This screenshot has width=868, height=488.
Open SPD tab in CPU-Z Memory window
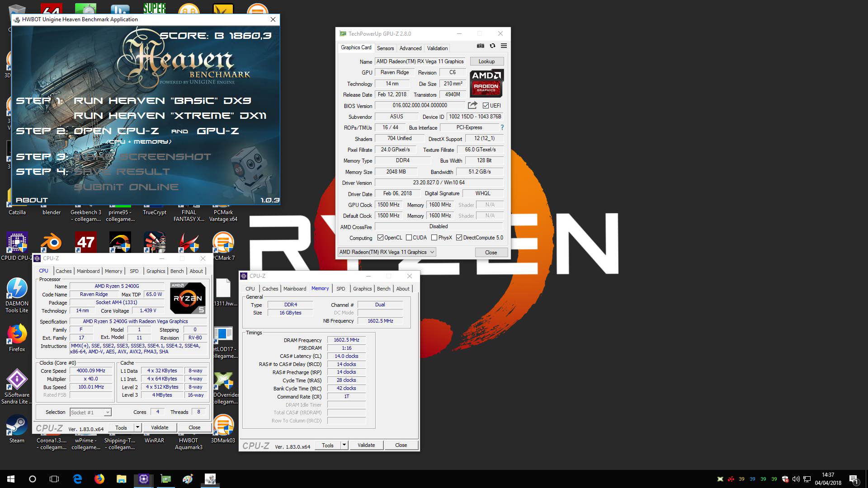pyautogui.click(x=341, y=289)
